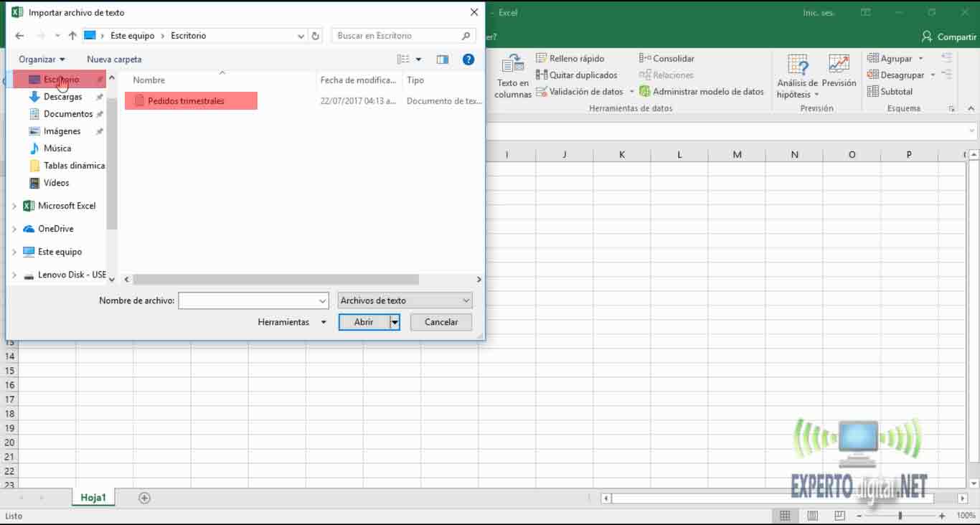980x525 pixels.
Task: Select the Previsión forecast sheet icon
Action: click(x=838, y=72)
